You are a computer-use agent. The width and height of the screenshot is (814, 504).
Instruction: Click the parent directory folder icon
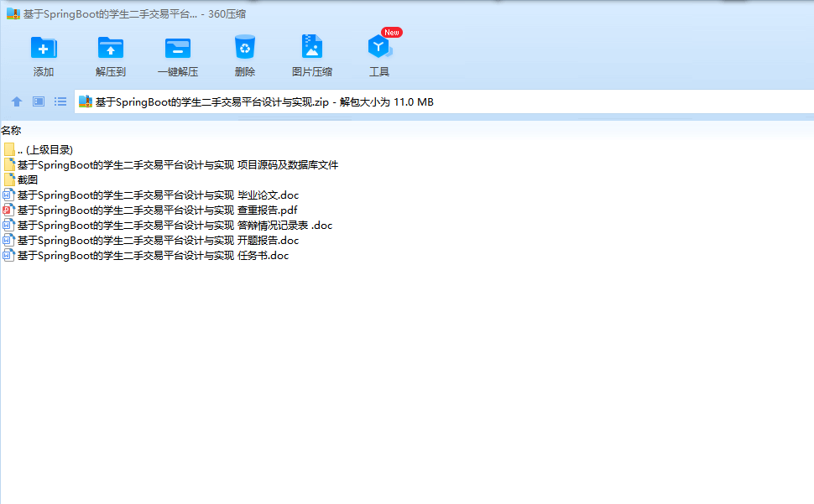pos(9,150)
